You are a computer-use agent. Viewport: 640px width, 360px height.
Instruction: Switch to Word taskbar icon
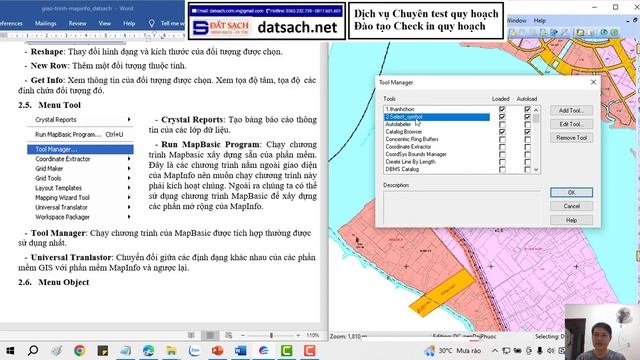tap(240, 350)
